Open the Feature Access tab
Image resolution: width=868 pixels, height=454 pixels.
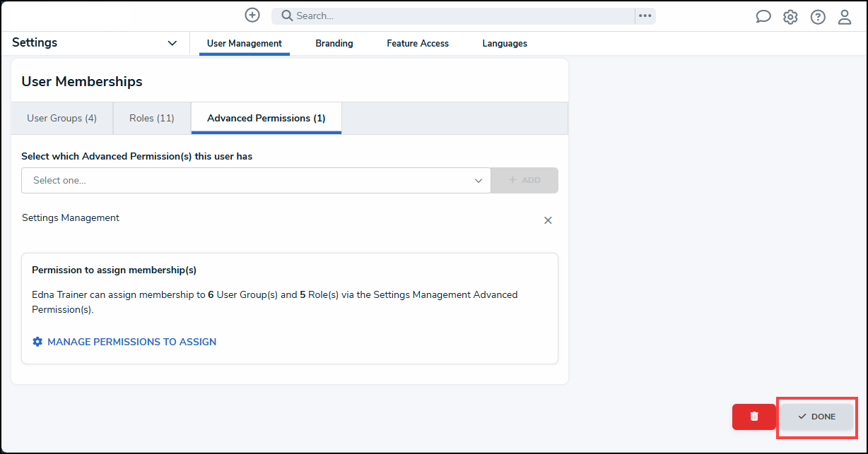[x=418, y=44]
